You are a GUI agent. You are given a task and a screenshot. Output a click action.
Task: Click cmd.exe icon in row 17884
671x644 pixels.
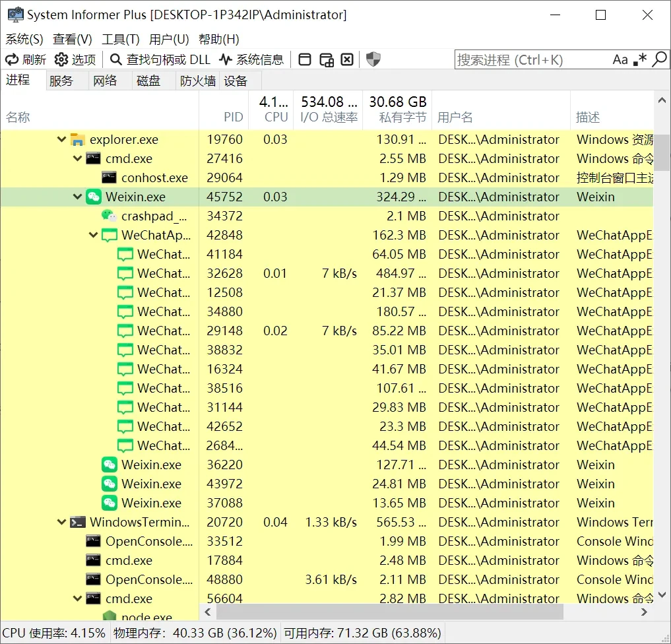[x=93, y=560]
